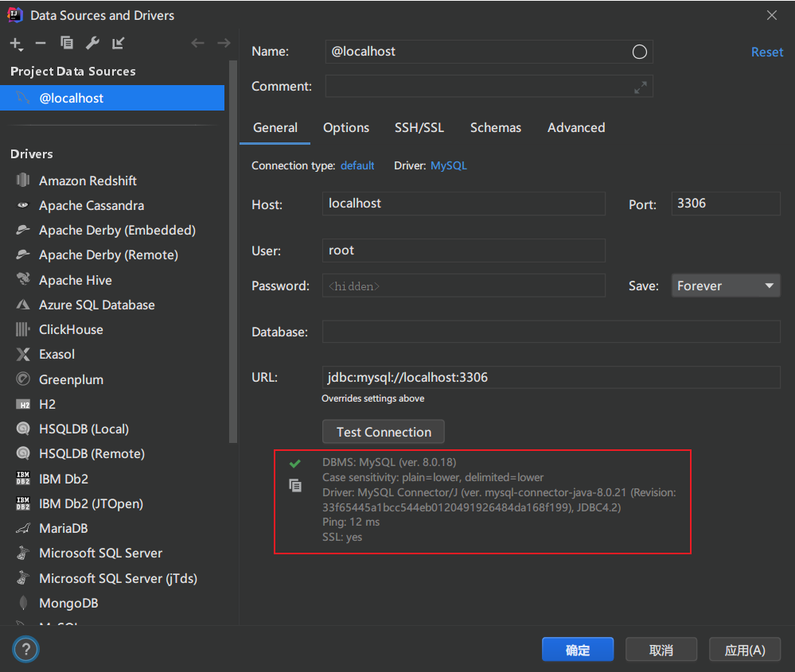Open the Save 'Forever' dropdown

725,286
